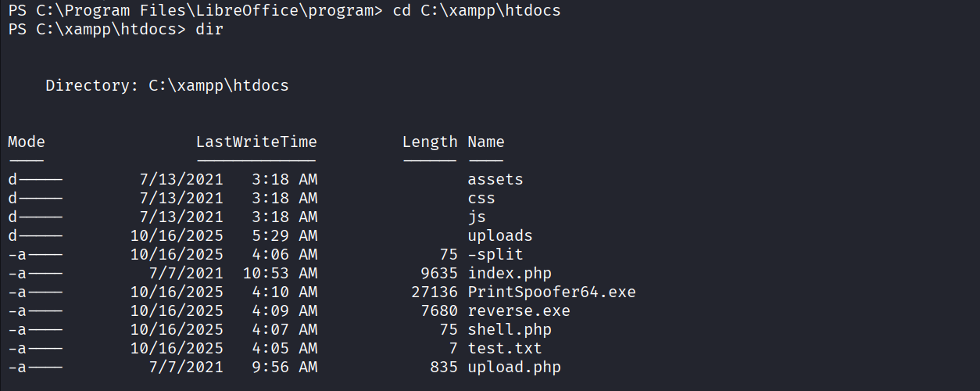The height and width of the screenshot is (391, 980).
Task: Select the test.txt file name
Action: click(505, 349)
